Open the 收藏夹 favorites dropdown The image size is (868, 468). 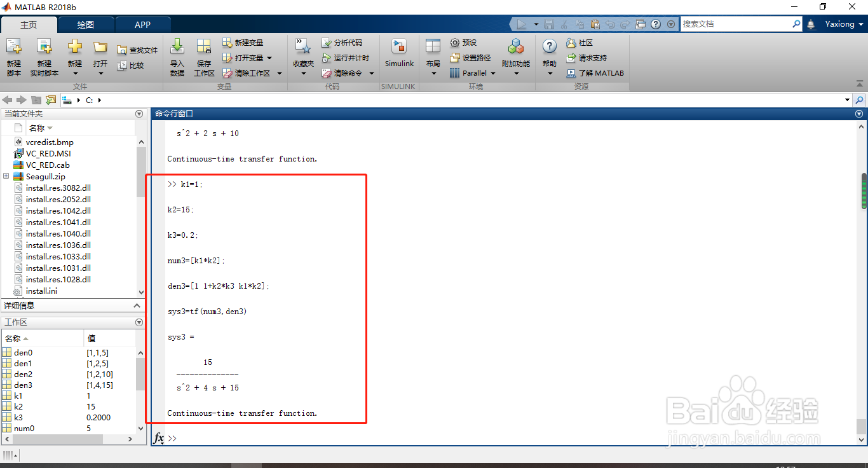pos(303,73)
